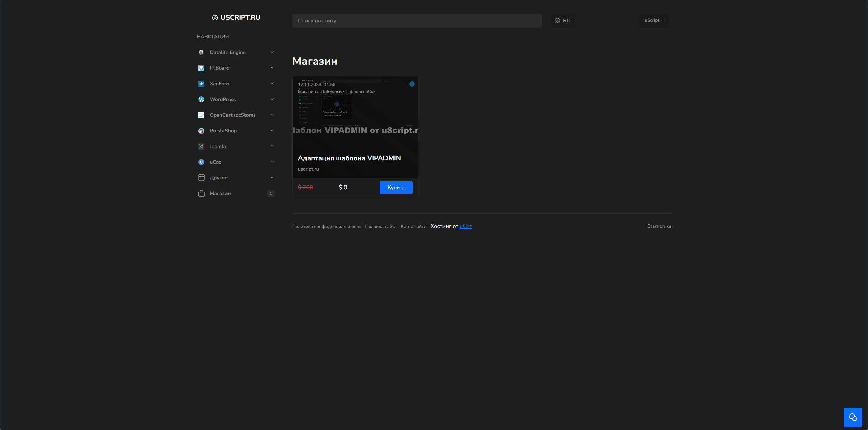The width and height of the screenshot is (868, 430).
Task: Open the OpenCart (ocStore) menu item
Action: coord(236,115)
